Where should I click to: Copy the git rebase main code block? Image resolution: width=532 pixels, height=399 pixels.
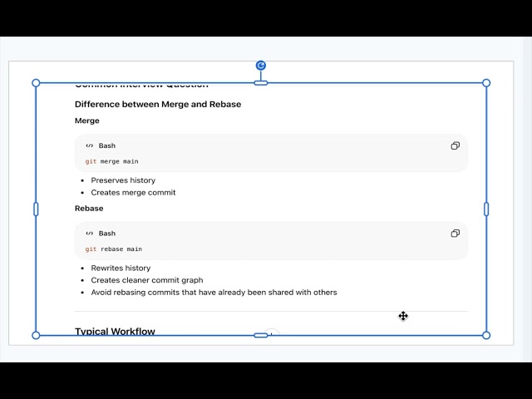click(x=455, y=234)
